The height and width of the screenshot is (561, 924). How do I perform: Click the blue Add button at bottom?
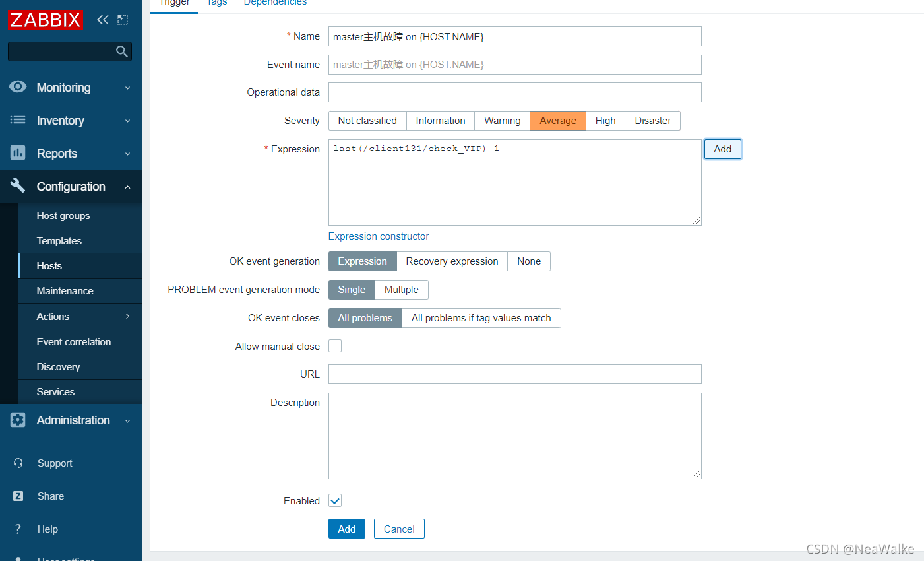[x=347, y=529]
